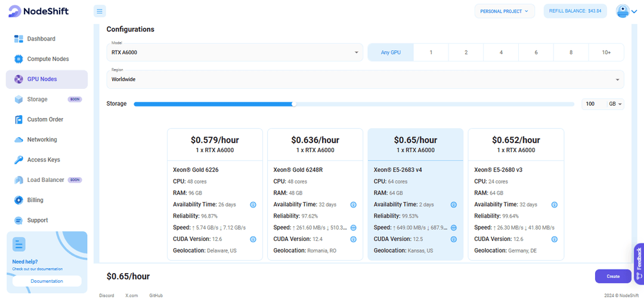Screen dimensions: 644x300
Task: Select 4 GPU count option
Action: [x=501, y=52]
